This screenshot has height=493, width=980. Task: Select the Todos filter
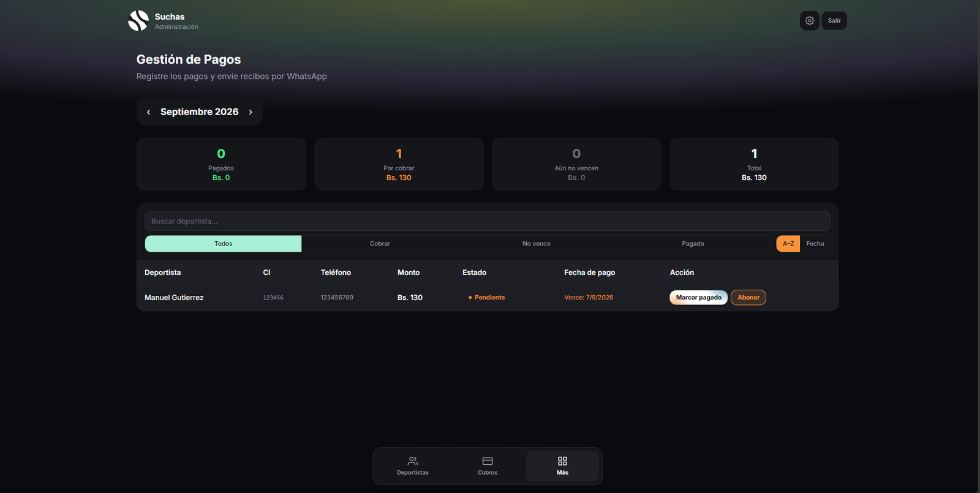[x=223, y=244]
